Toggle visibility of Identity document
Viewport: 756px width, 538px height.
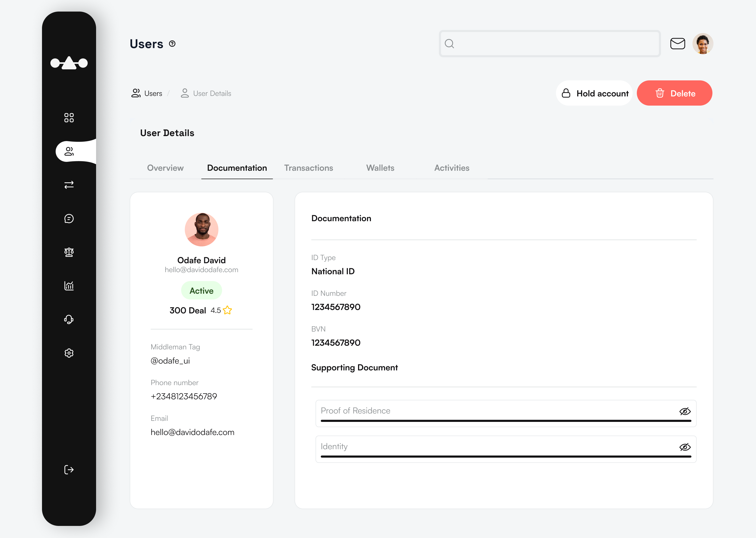(x=685, y=447)
